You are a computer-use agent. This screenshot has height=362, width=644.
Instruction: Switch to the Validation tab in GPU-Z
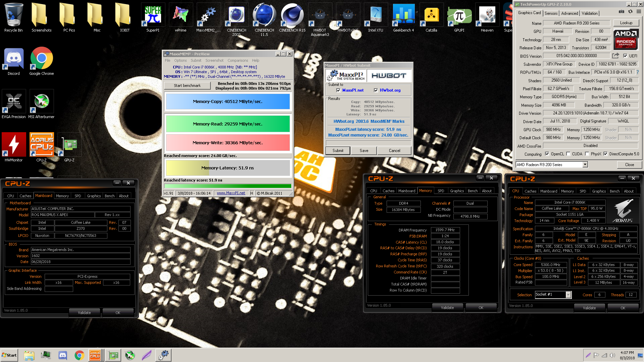click(x=590, y=13)
